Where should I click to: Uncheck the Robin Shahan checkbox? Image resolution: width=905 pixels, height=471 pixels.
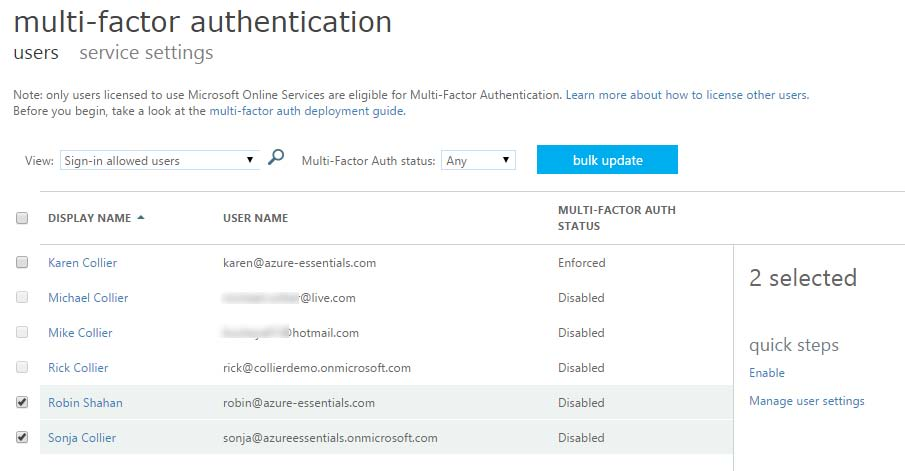(22, 403)
